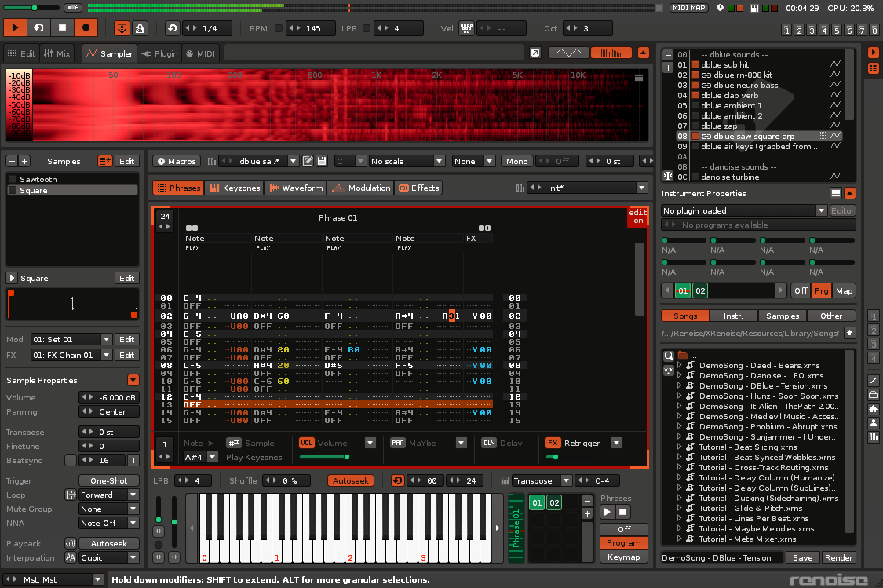Show the Phrases editor tab
This screenshot has height=588, width=883.
178,188
